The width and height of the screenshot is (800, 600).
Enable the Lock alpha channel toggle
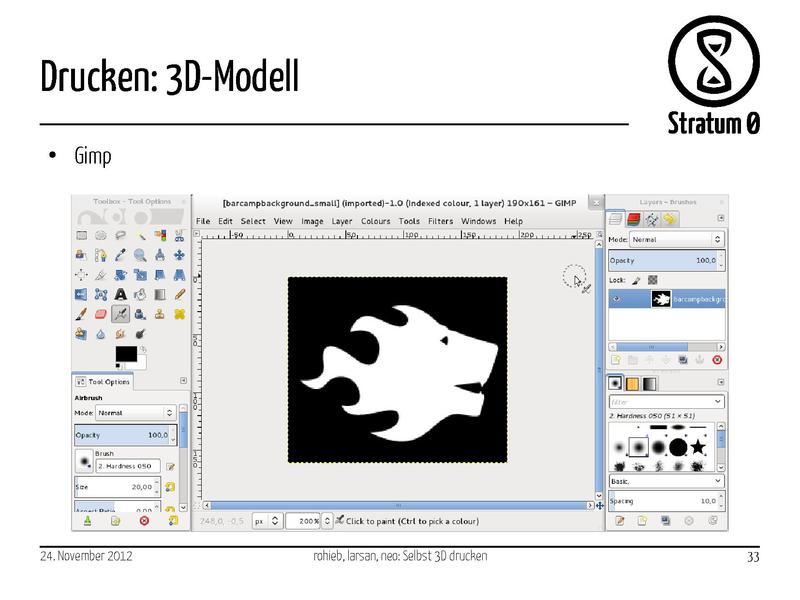pos(652,279)
